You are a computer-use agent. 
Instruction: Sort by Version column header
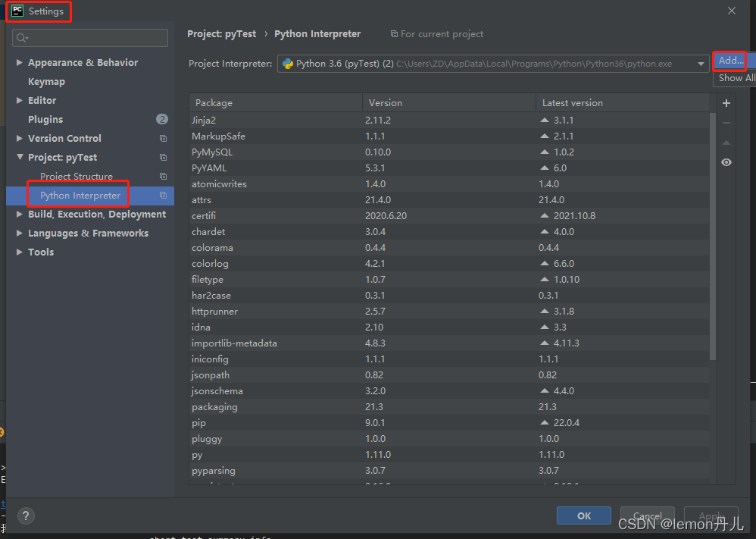pyautogui.click(x=449, y=103)
